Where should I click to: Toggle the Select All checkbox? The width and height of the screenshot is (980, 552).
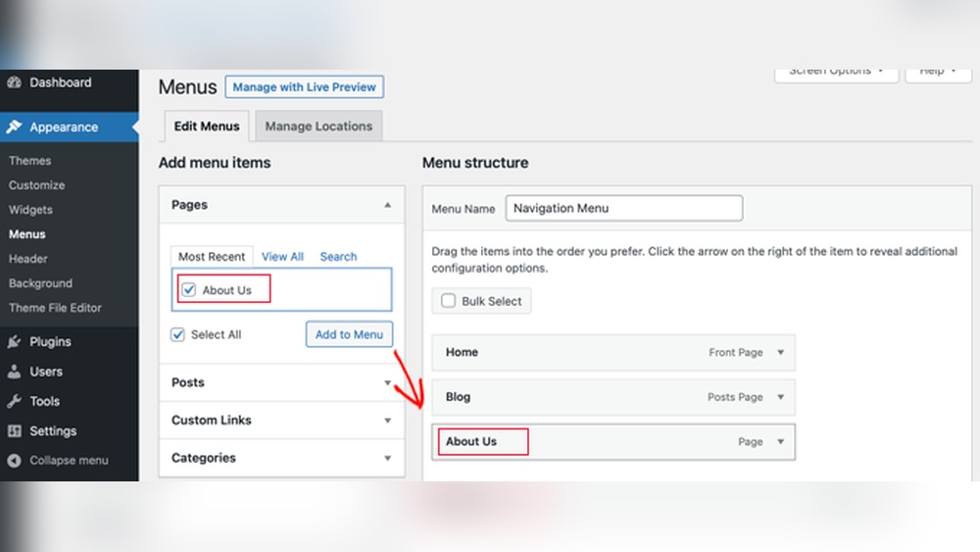click(x=178, y=334)
